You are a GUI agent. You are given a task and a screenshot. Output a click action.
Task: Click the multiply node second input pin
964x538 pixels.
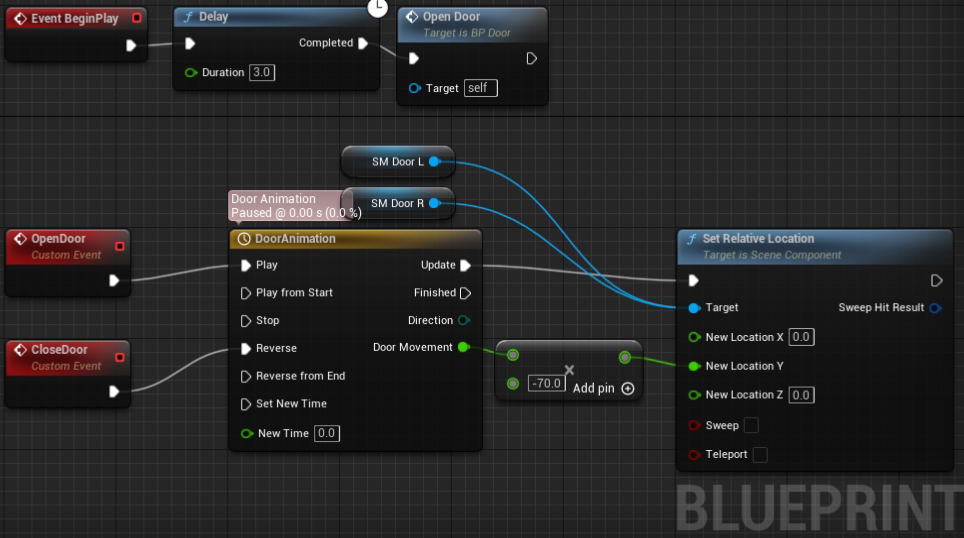coord(513,384)
